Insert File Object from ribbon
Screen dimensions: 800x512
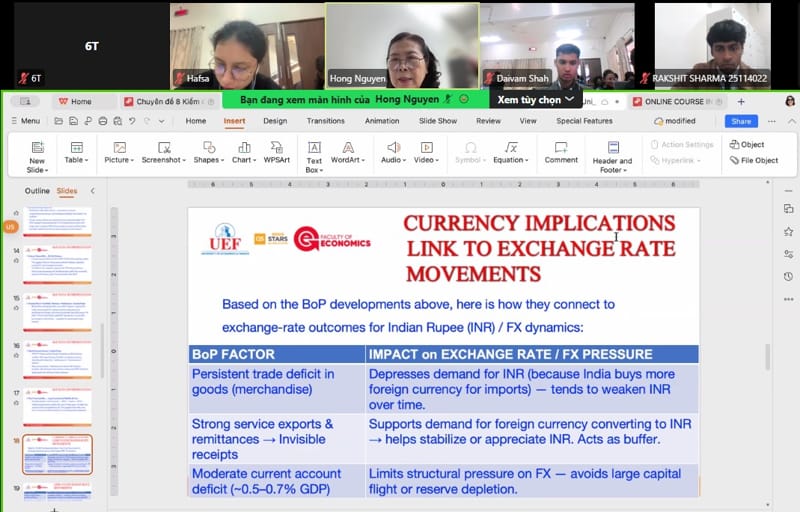coord(752,160)
